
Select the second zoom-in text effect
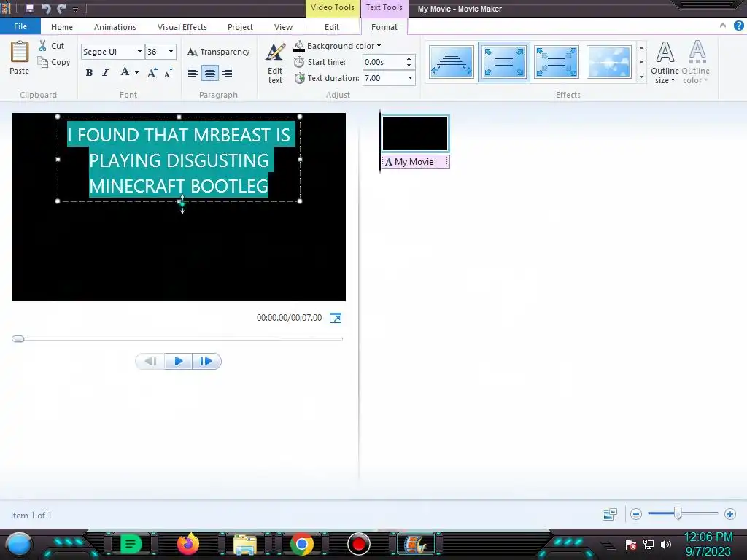(x=504, y=62)
